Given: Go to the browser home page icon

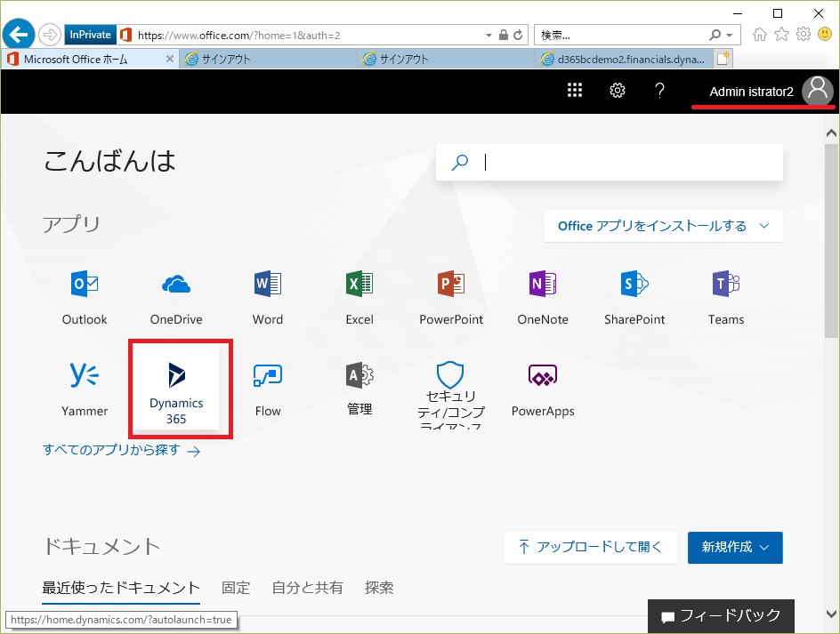Looking at the screenshot, I should pos(759,35).
